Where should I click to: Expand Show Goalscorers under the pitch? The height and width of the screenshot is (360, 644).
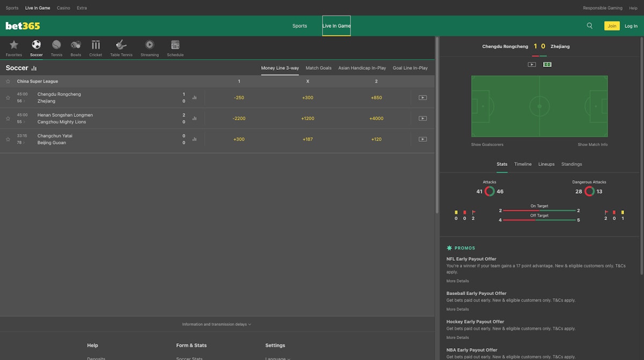click(x=487, y=144)
